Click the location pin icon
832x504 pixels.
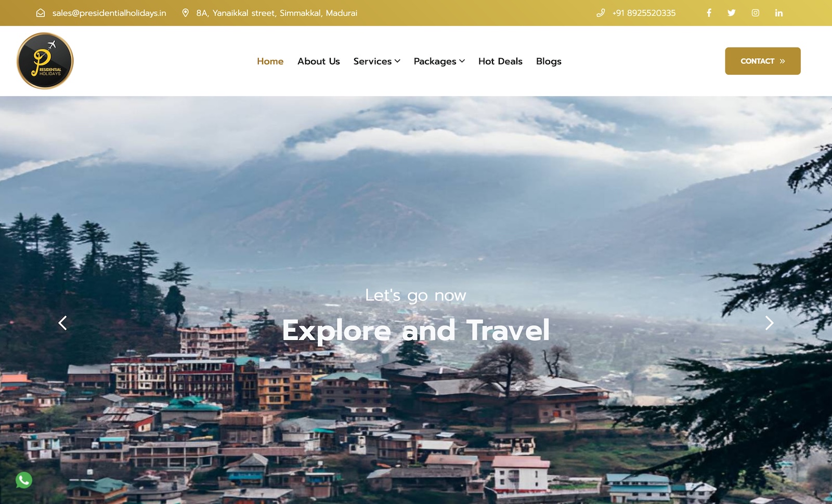(185, 13)
